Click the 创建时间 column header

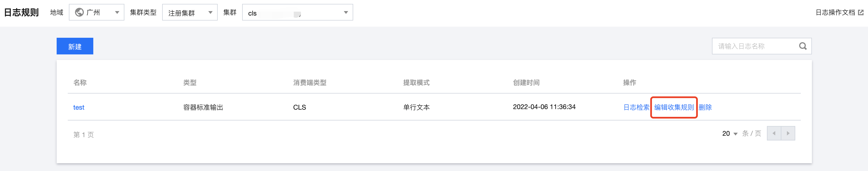[526, 82]
